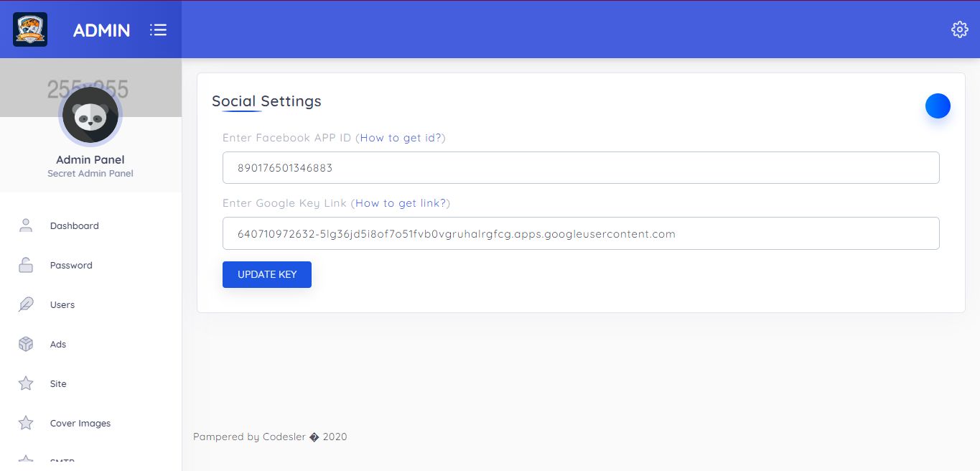Open the Dashboard menu item
Screen dimensions: 980x471
point(75,225)
